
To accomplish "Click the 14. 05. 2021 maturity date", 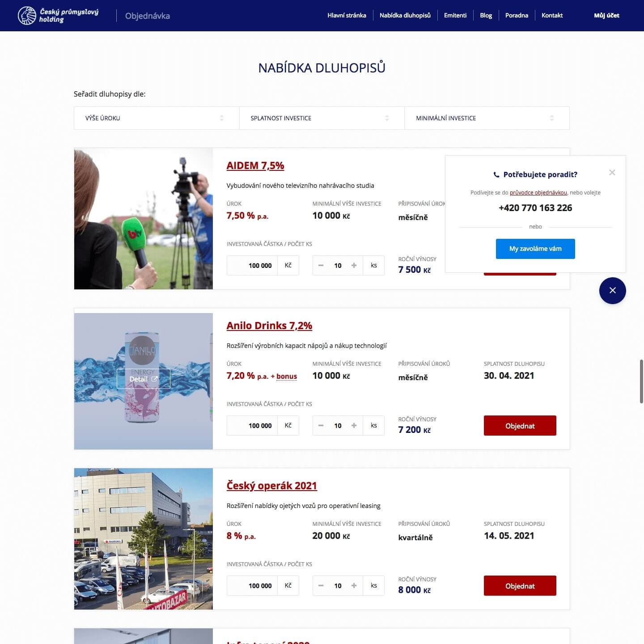I will click(x=509, y=536).
